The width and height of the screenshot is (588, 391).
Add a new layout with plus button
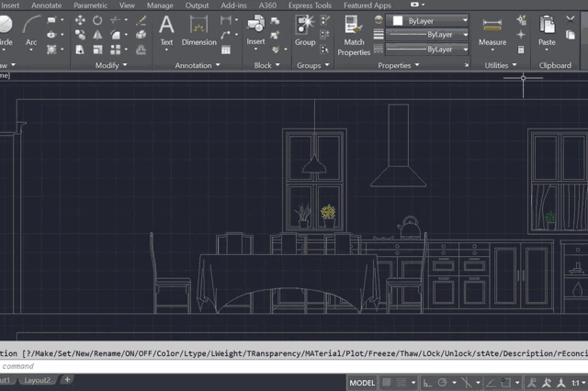(67, 380)
